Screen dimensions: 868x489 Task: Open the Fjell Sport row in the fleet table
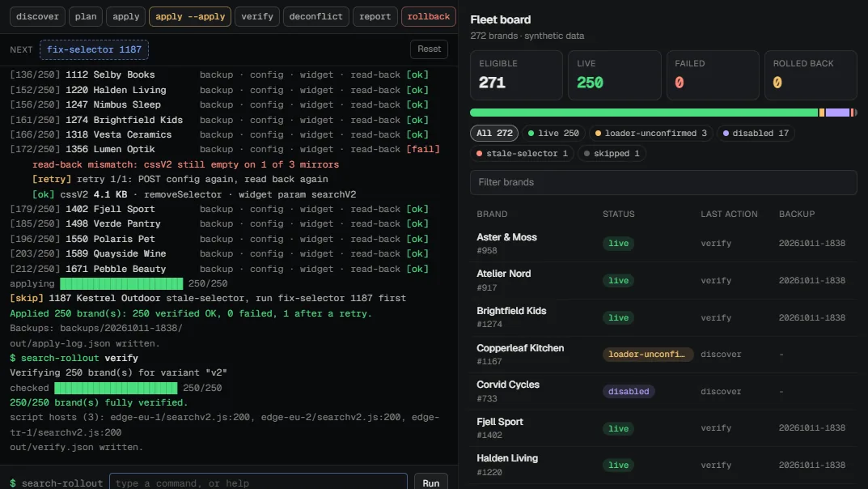pos(663,428)
